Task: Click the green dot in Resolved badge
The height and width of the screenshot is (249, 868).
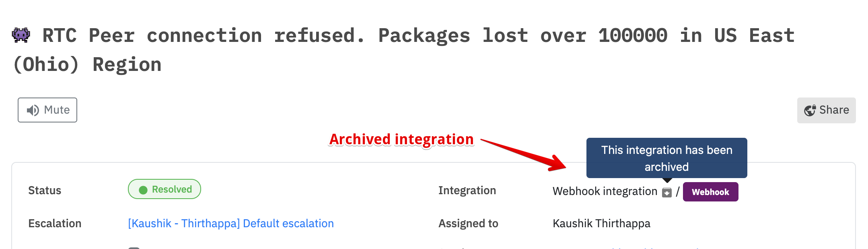Action: click(143, 190)
